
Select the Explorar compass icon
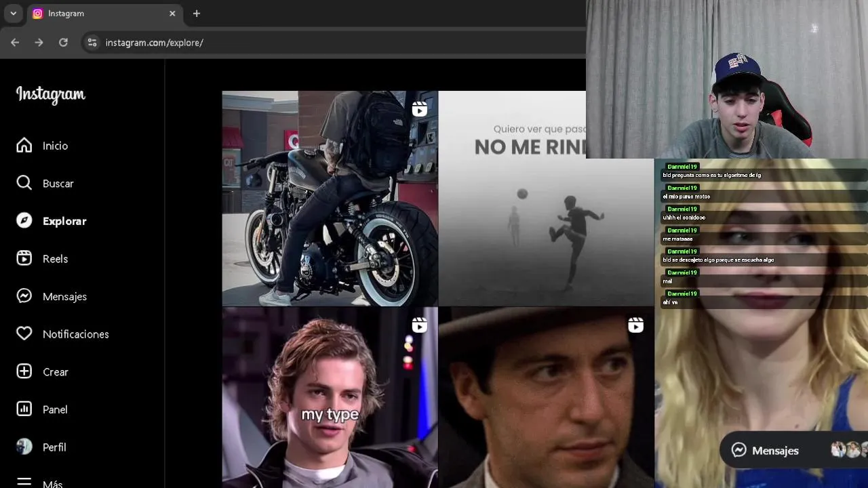[x=24, y=221]
